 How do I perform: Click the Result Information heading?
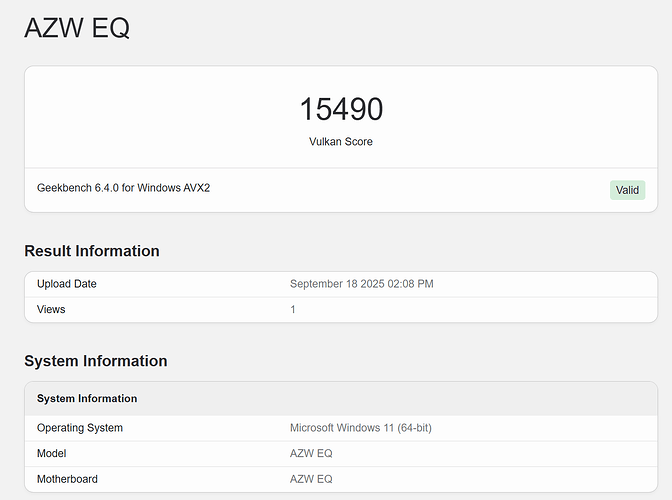pos(92,251)
